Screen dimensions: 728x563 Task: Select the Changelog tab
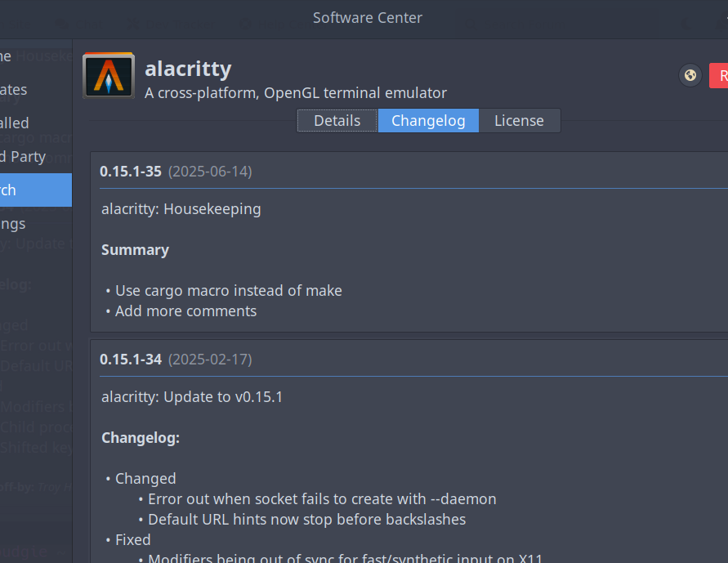[x=428, y=121]
